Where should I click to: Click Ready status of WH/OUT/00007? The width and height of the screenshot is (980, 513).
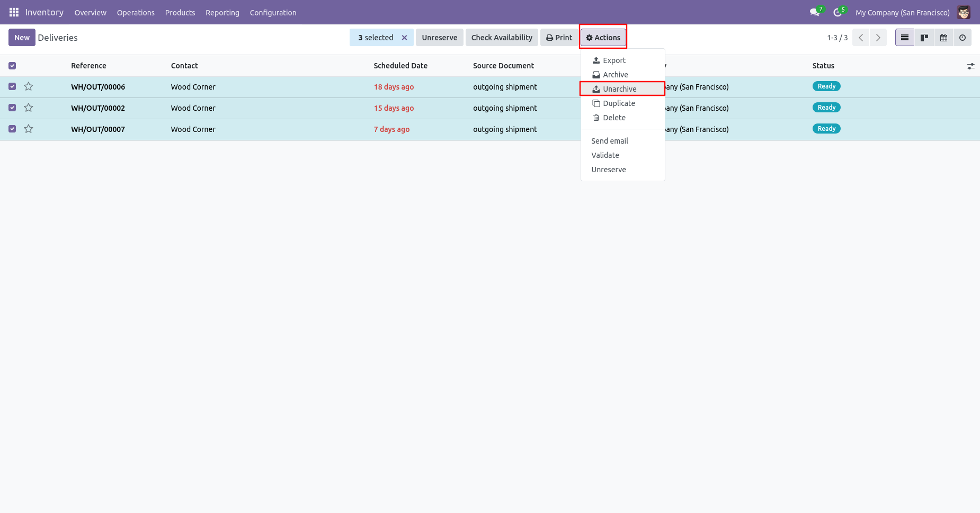pyautogui.click(x=826, y=129)
